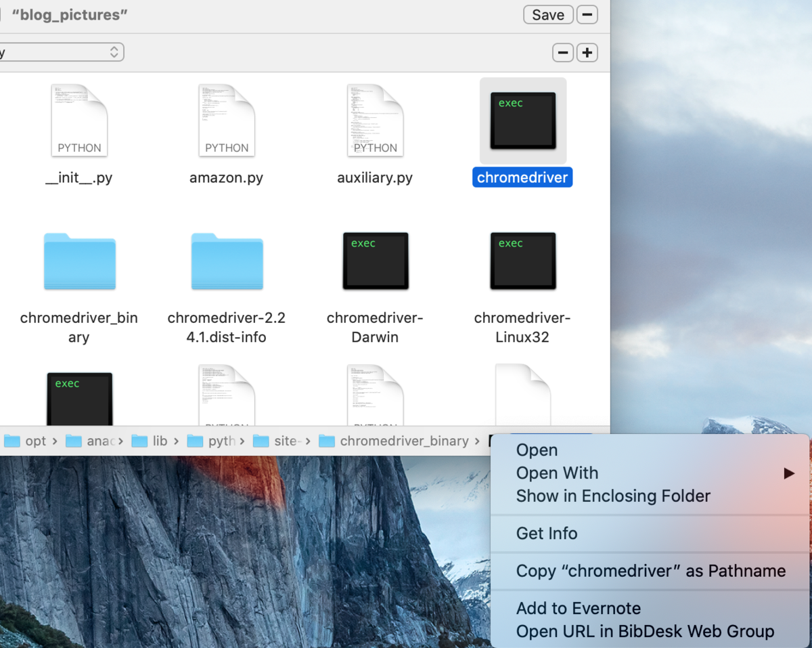Open the chromedriver_binary folder icon
The width and height of the screenshot is (812, 648).
coord(79,261)
